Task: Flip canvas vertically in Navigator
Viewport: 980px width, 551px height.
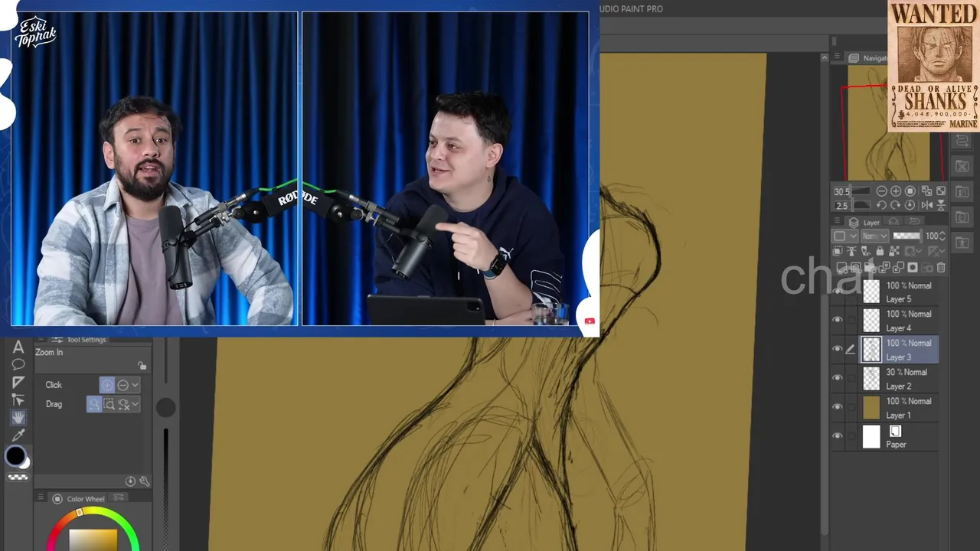Action: [941, 205]
